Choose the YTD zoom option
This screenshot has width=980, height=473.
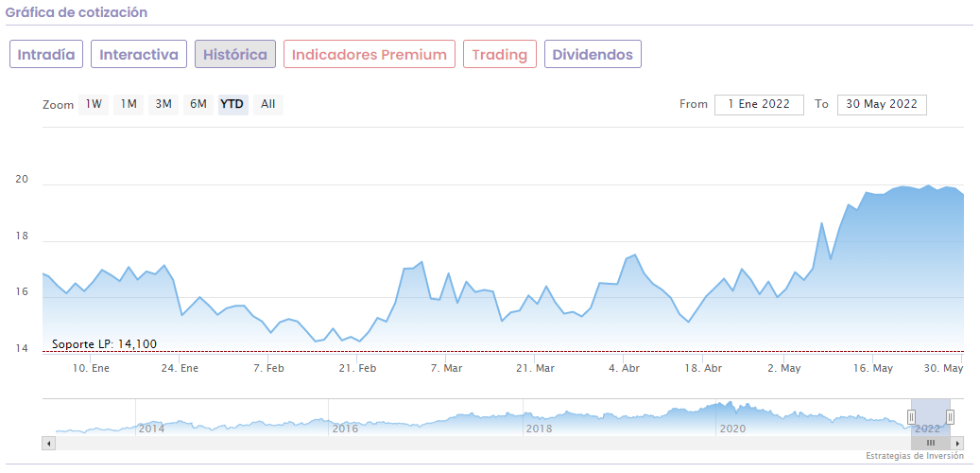click(x=232, y=104)
